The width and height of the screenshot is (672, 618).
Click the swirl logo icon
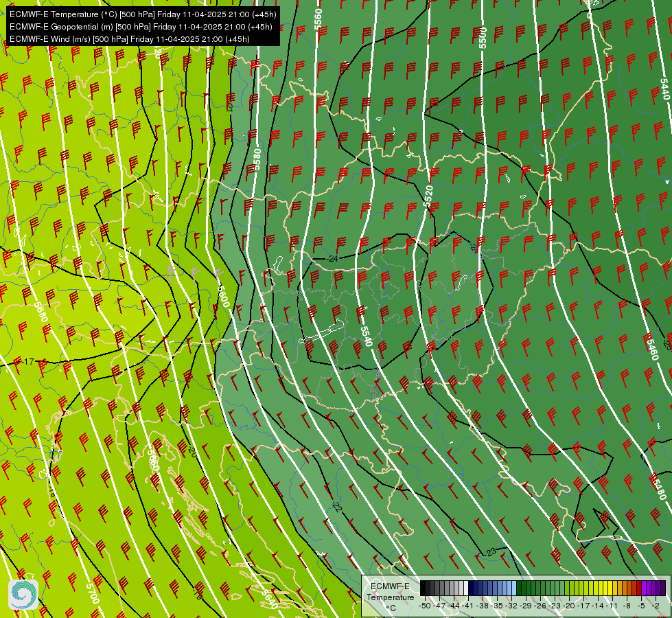click(x=23, y=595)
